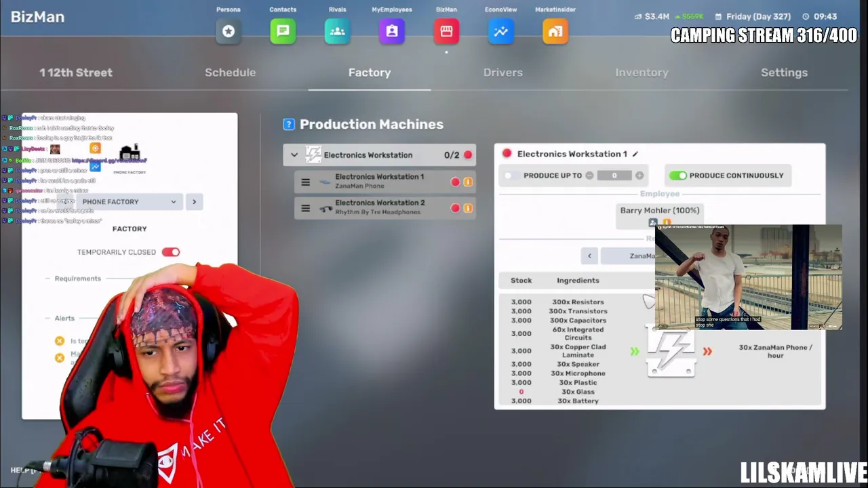Click the money icon beside $3.4M
Viewport: 868px width, 488px height.
(x=638, y=16)
